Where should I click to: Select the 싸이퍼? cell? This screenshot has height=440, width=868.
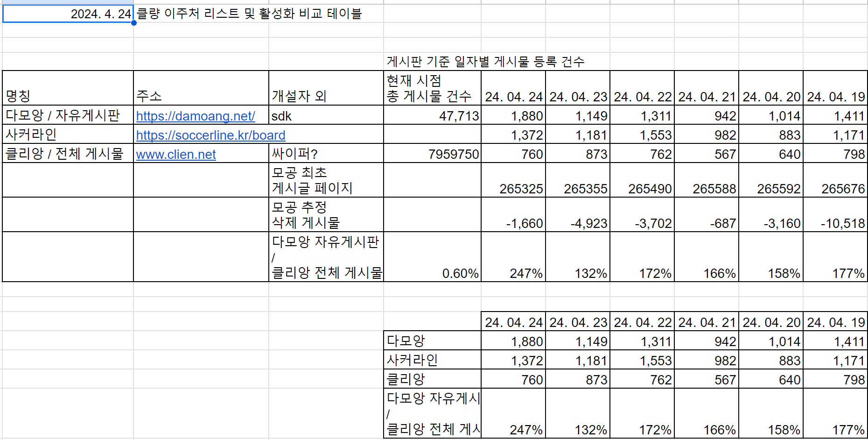point(326,153)
